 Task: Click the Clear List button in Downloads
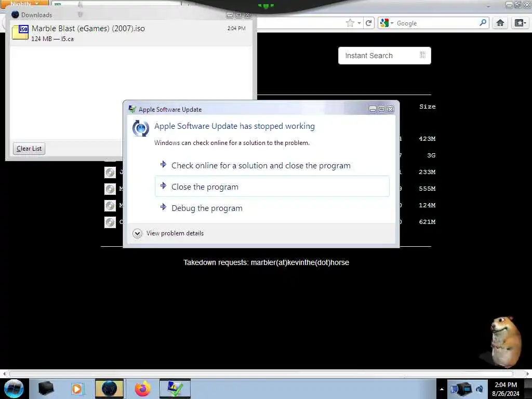pyautogui.click(x=29, y=149)
